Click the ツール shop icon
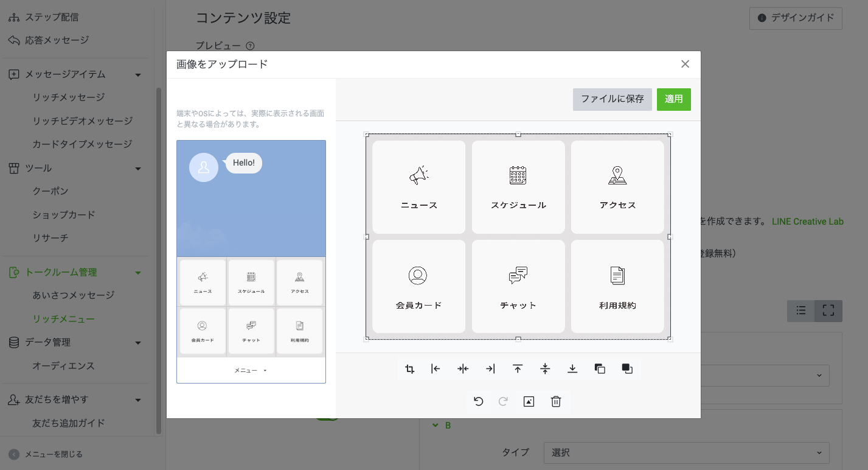Screen dimensions: 868x470 pos(13,168)
